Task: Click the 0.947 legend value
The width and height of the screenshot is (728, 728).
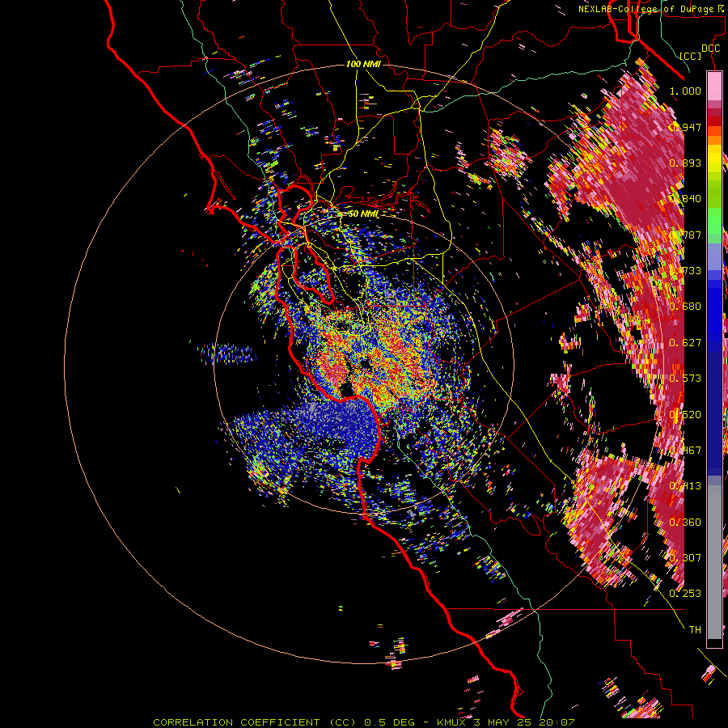Action: [685, 127]
